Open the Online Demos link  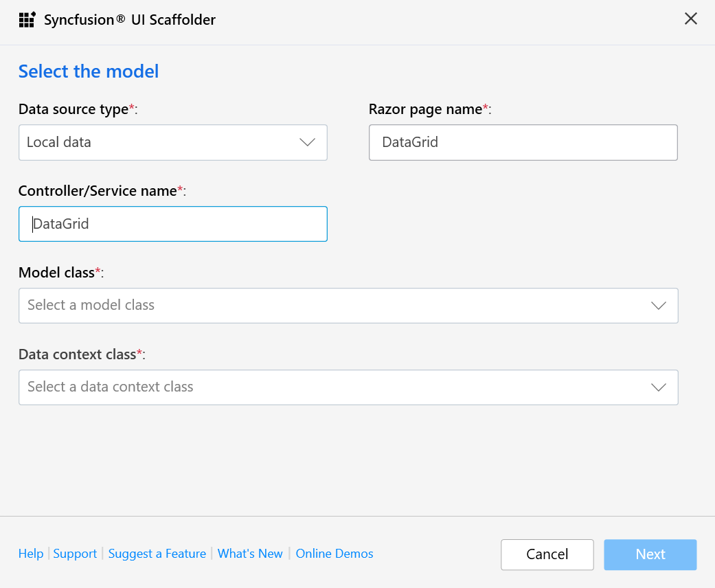(x=334, y=554)
